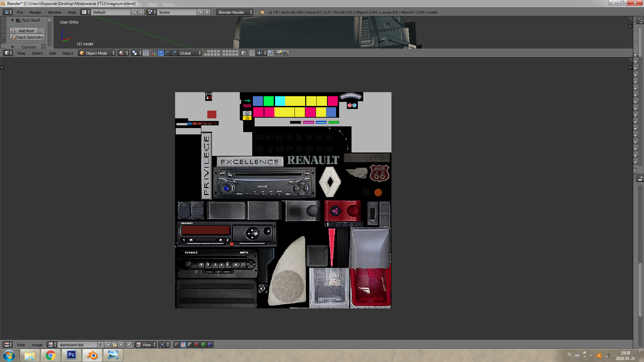Toggle lock camera and layers to scene
This screenshot has width=644, height=362.
244,53
